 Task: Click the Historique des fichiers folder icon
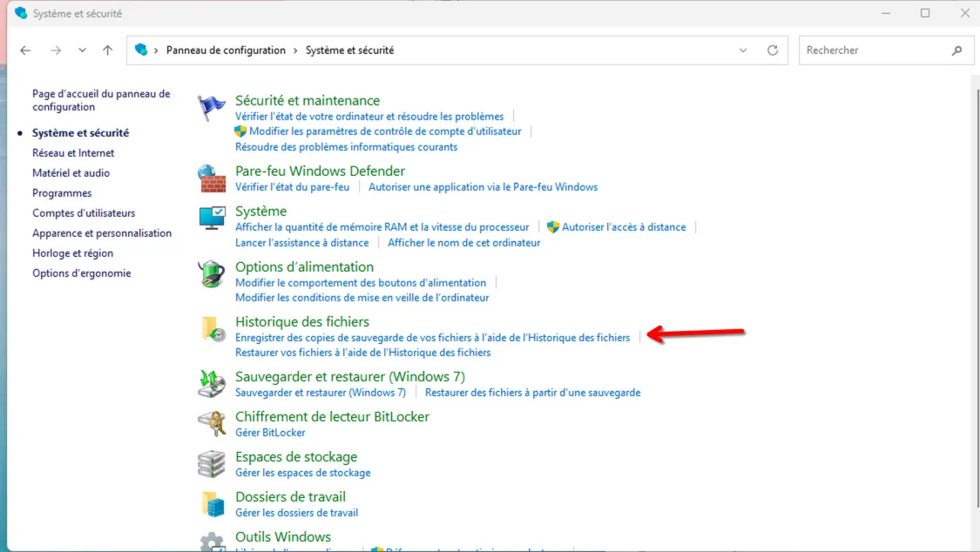pyautogui.click(x=213, y=329)
